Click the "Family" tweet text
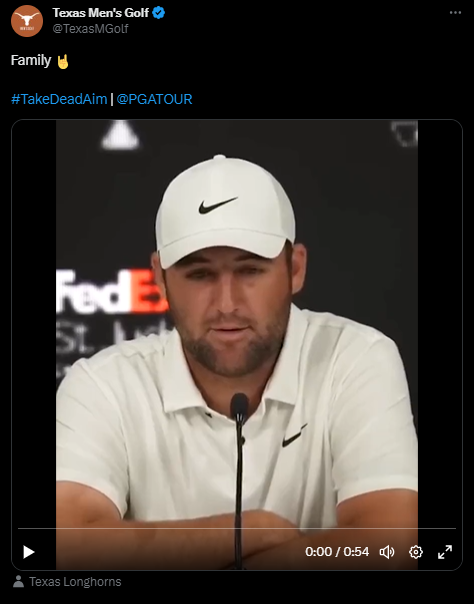 click(31, 60)
